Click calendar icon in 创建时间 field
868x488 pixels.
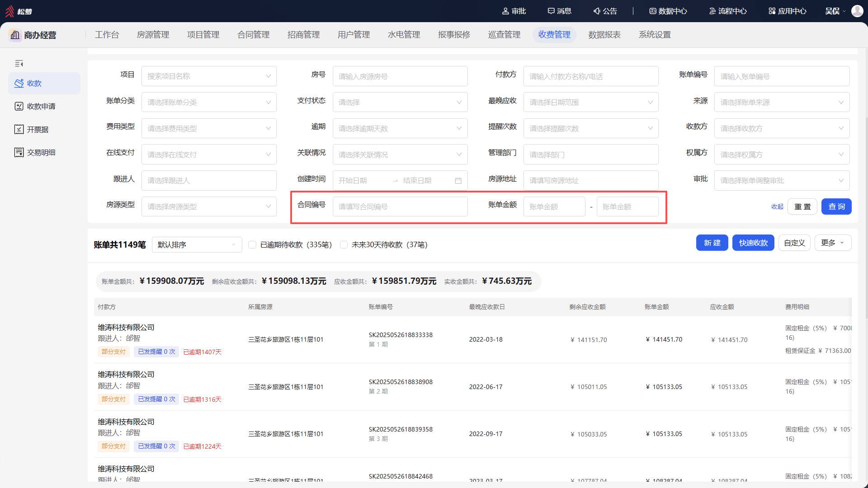coord(458,181)
